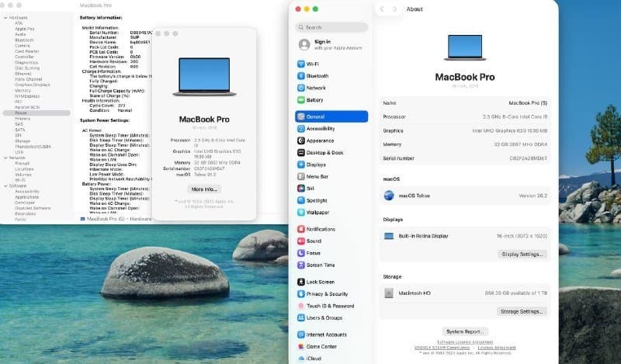621x364 pixels.
Task: Open Internet Accounts icon
Action: point(301,335)
